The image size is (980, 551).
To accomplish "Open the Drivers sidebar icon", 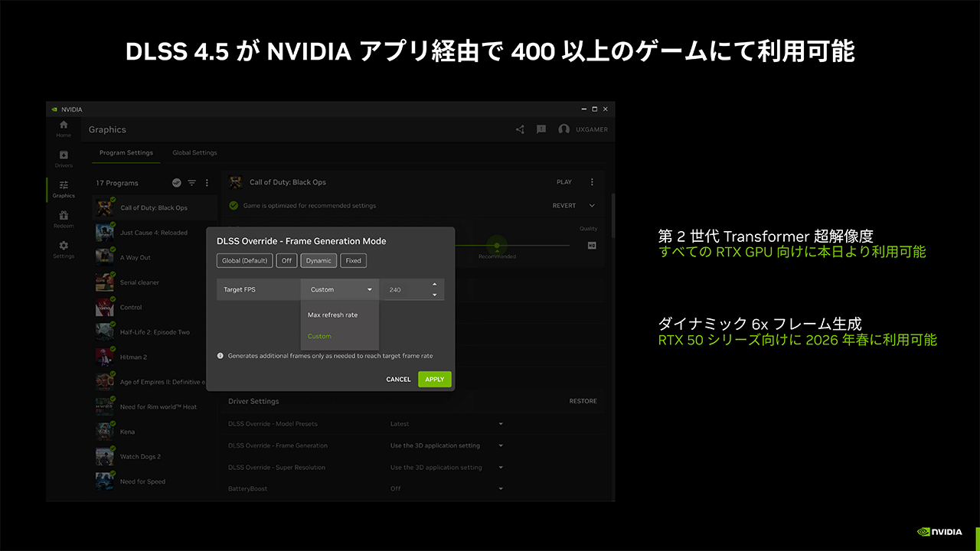I will click(64, 158).
